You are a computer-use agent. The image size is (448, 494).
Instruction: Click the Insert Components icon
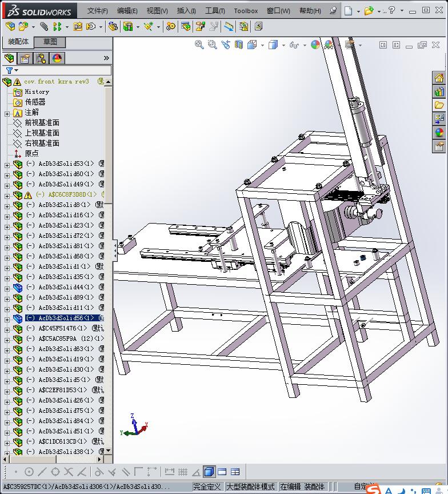[x=11, y=26]
